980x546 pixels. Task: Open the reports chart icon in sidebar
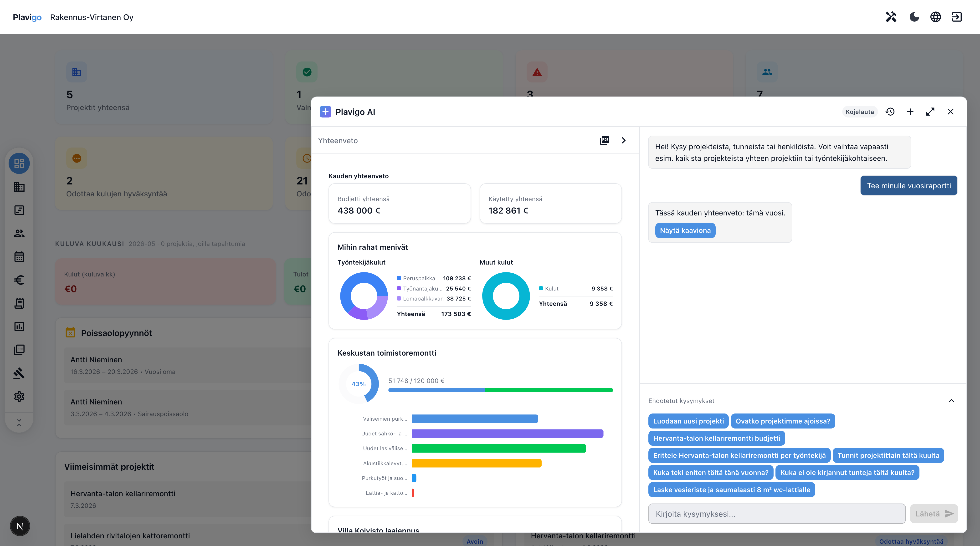pos(19,327)
